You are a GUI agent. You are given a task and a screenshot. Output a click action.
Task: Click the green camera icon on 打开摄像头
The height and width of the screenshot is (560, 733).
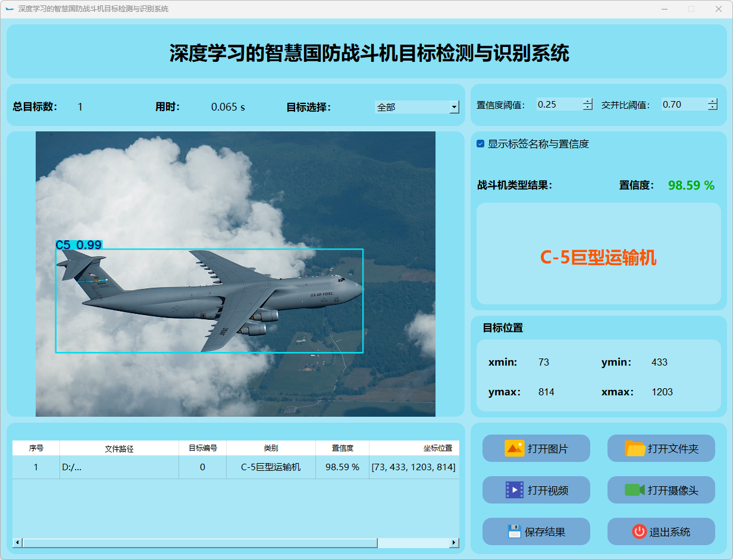tap(635, 490)
